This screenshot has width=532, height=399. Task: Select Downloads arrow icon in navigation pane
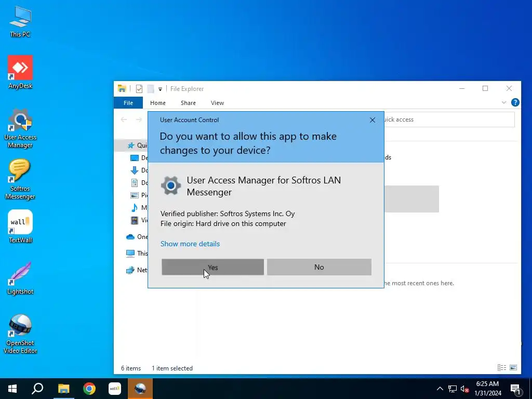tap(135, 170)
